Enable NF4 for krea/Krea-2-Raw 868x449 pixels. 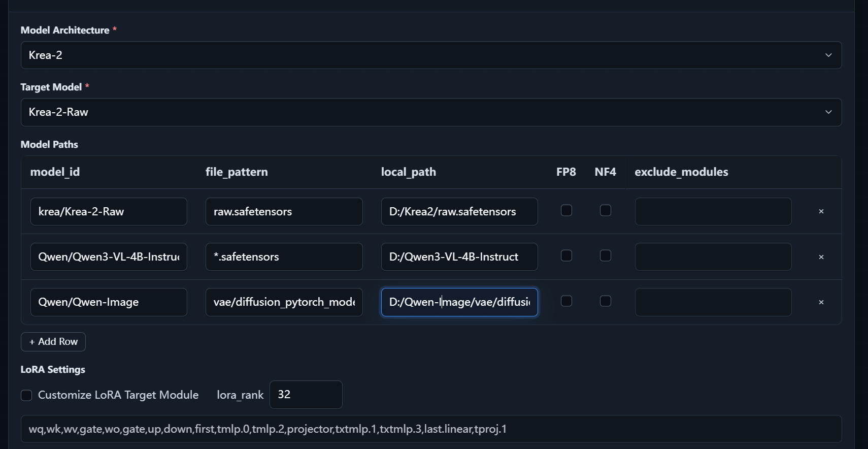(x=606, y=210)
